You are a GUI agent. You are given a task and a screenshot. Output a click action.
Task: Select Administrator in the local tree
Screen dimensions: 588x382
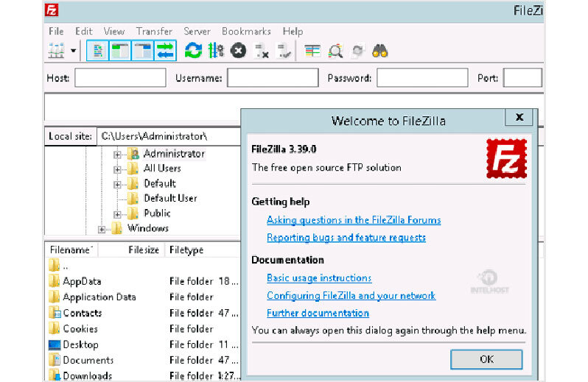tap(174, 154)
